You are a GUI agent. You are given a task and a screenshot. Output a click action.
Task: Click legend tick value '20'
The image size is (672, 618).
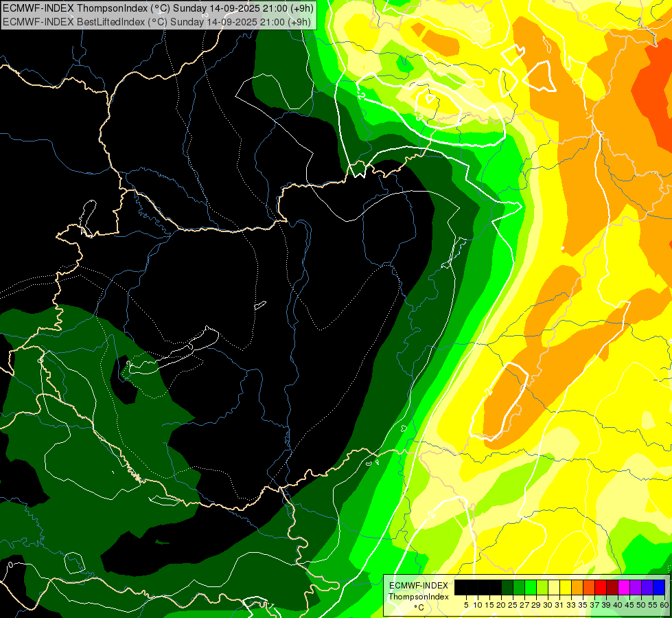[x=502, y=605]
